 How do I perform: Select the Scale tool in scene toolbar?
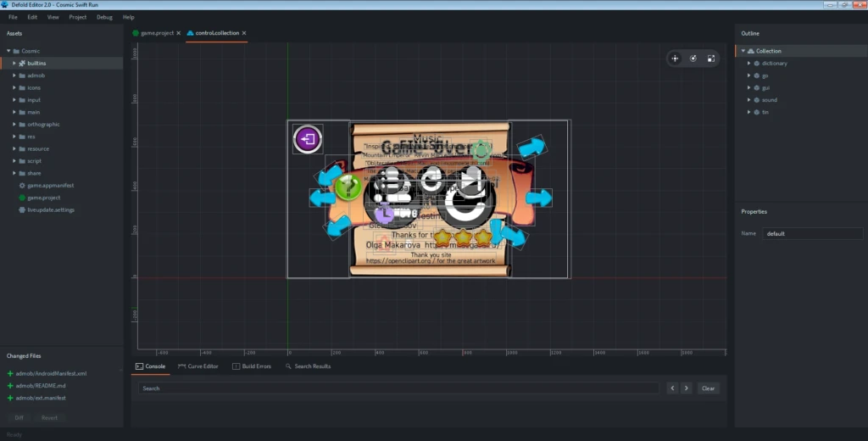(711, 59)
